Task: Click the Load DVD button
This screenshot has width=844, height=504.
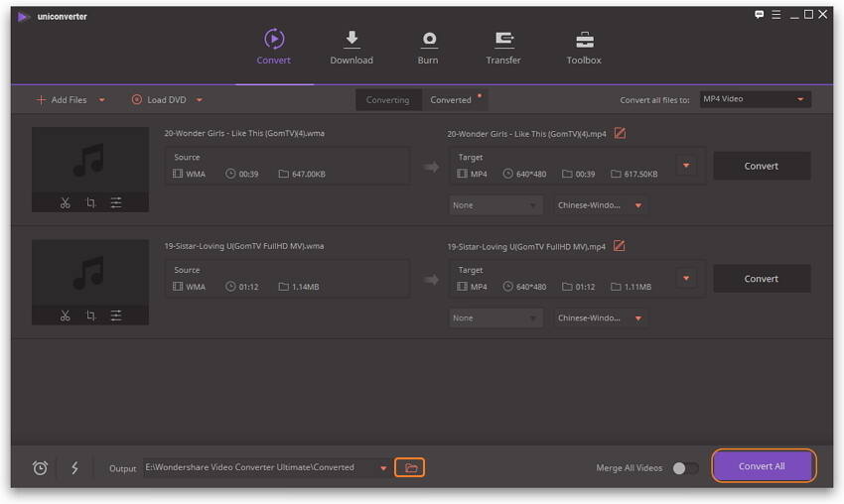Action: point(159,100)
